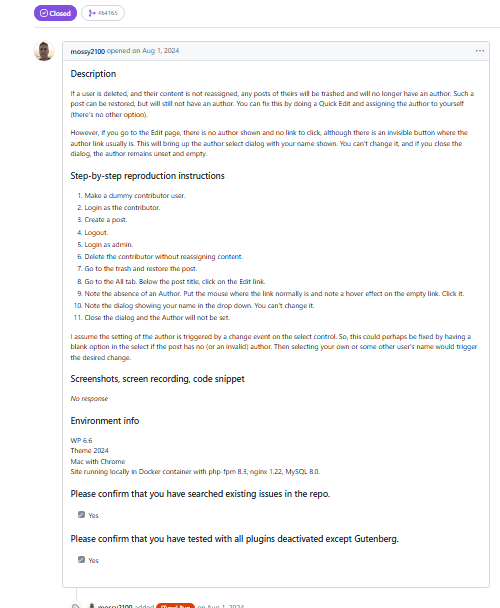Image resolution: width=500 pixels, height=608 pixels.
Task: Toggle Yes checkbox under searched existing issues
Action: 81,515
